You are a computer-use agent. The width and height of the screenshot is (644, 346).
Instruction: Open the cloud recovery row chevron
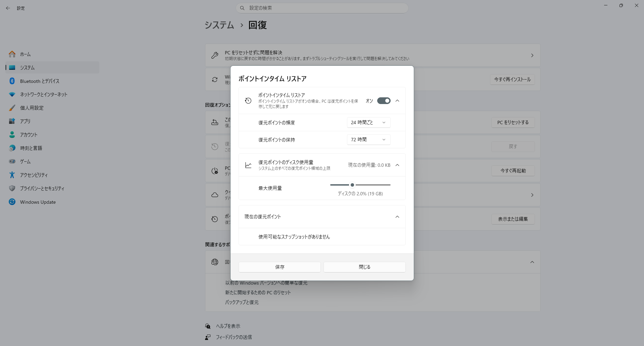(532, 195)
